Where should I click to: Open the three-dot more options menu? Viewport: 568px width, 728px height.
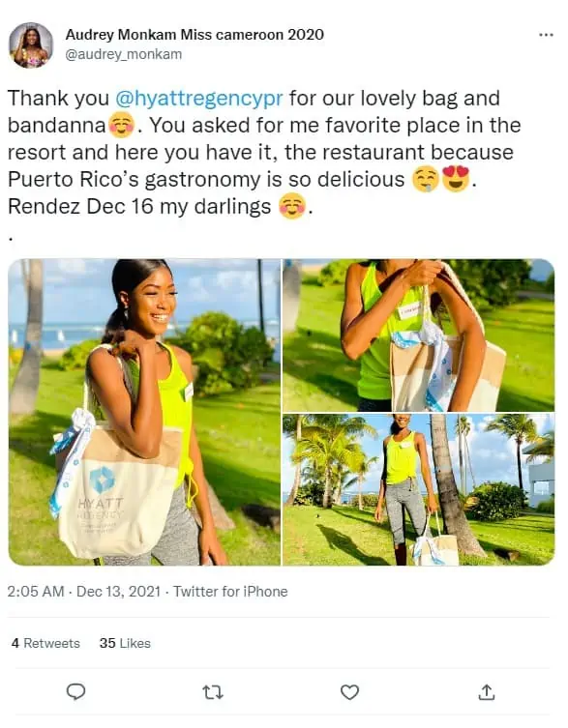tap(546, 35)
